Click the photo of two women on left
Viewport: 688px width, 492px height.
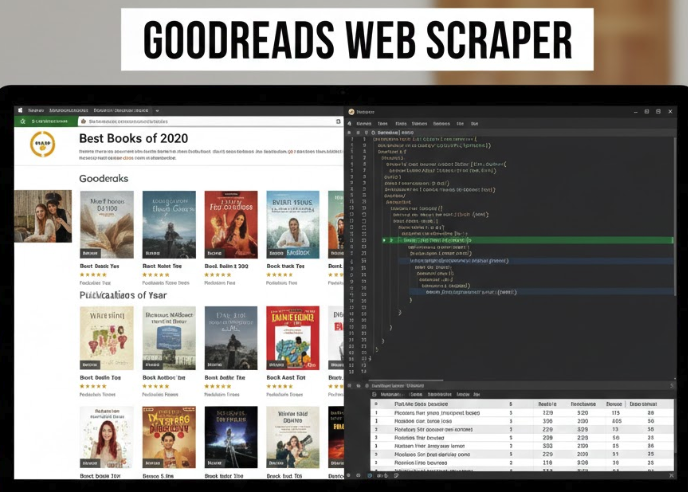tap(43, 216)
